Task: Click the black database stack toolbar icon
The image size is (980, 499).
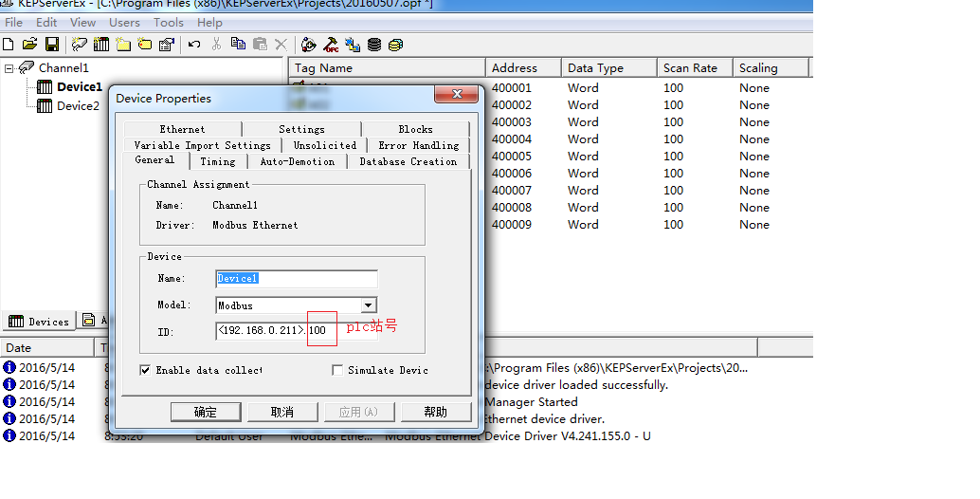Action: [x=373, y=45]
